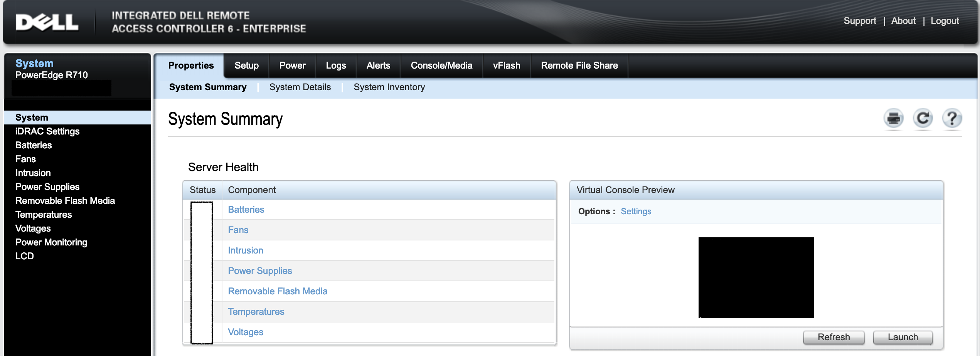Image resolution: width=980 pixels, height=356 pixels.
Task: Click the Dell logo
Action: [x=47, y=22]
